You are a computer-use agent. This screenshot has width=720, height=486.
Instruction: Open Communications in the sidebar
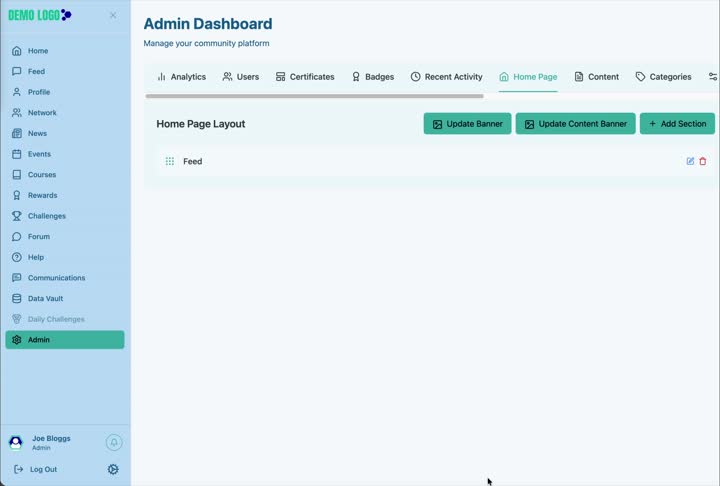coord(65,278)
